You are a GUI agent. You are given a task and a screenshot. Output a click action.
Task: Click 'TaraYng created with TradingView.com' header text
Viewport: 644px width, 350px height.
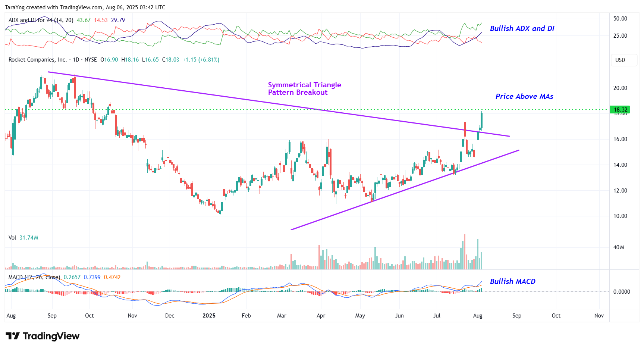tap(54, 7)
